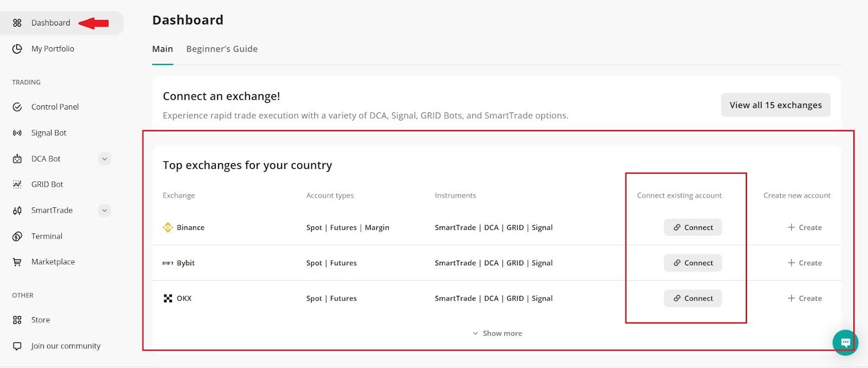Click Binance instruments 'SmartTrade | DCA | GRID | Signal'
Image resolution: width=868 pixels, height=368 pixels.
point(494,227)
